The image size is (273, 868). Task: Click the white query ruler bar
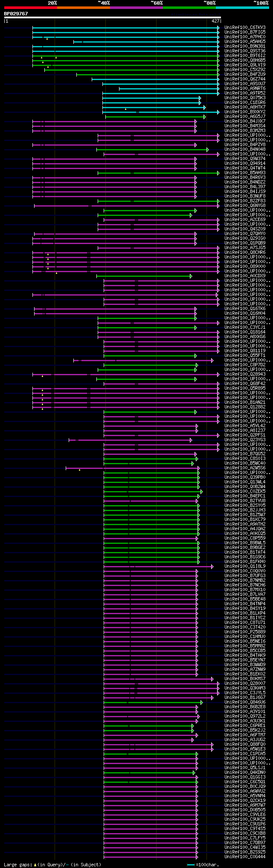point(112,17)
